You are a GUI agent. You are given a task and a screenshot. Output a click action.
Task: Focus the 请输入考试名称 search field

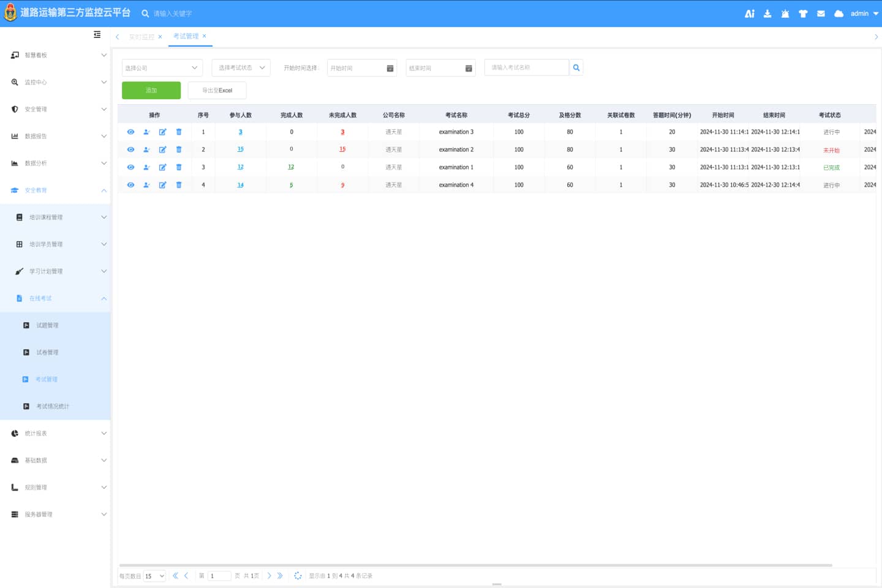[x=527, y=67]
